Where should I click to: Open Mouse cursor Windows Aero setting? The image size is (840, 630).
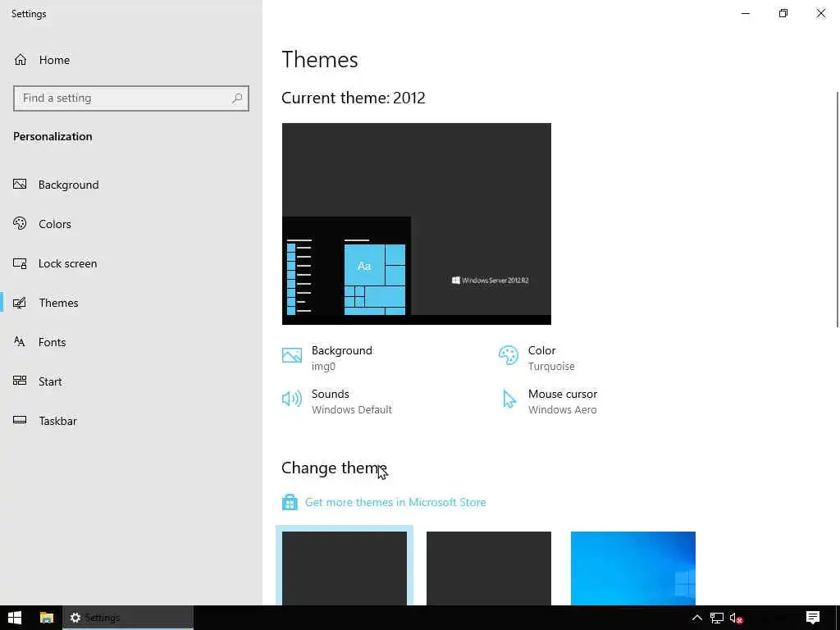click(548, 401)
